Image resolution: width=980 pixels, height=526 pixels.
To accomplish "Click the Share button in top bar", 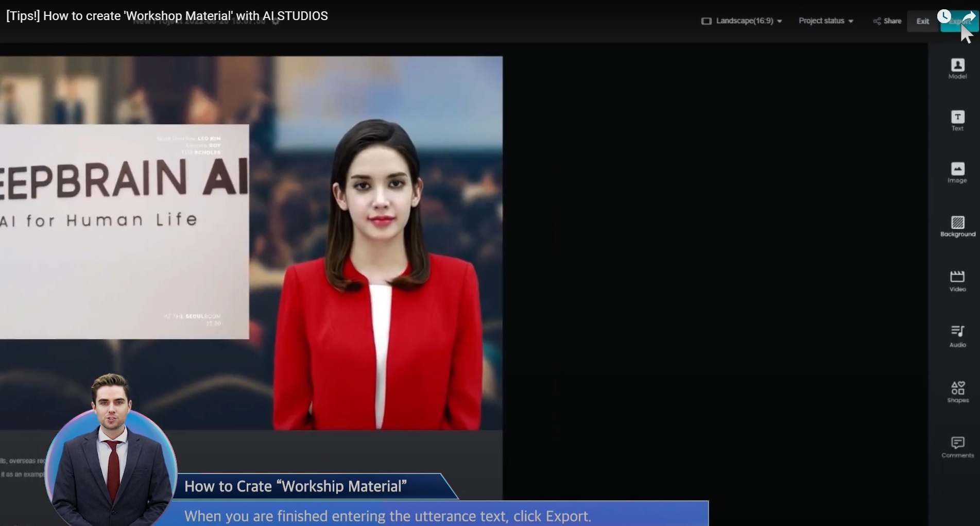I will (x=887, y=21).
